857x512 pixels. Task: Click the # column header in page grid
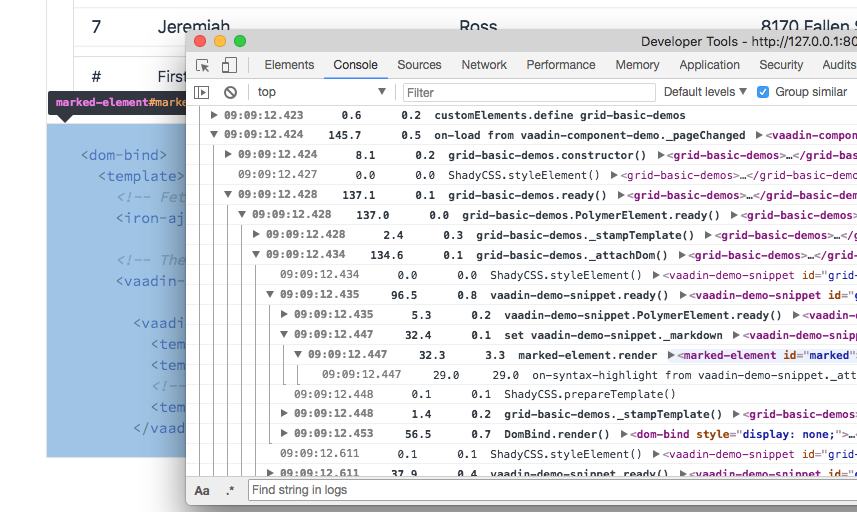96,76
